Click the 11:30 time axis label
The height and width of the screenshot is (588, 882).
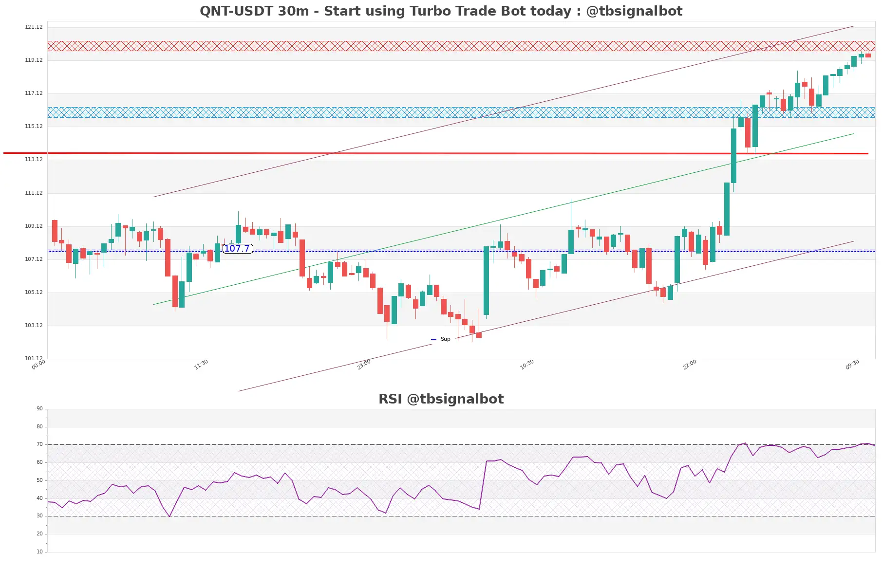coord(201,365)
